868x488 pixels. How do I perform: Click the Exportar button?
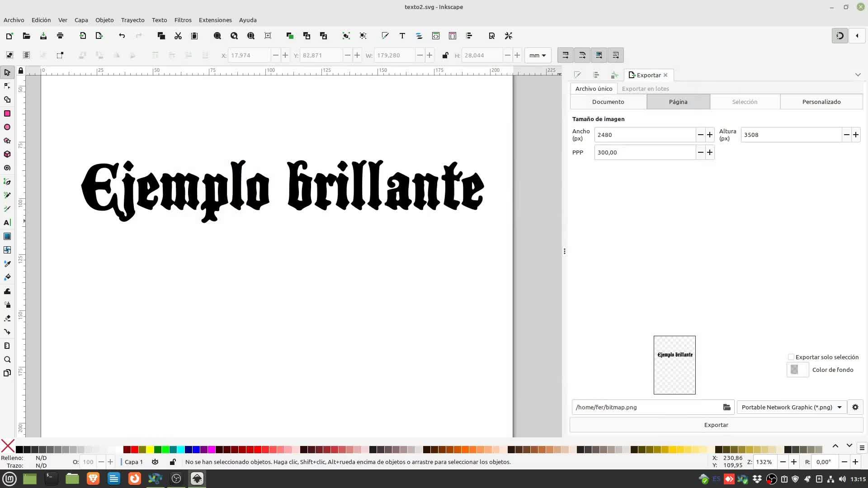point(716,425)
